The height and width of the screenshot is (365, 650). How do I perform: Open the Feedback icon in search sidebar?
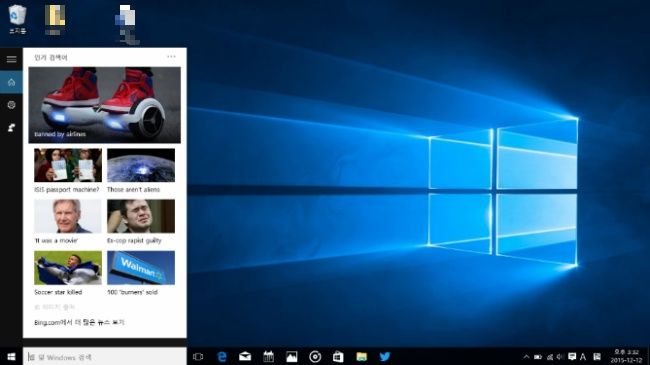coord(12,128)
